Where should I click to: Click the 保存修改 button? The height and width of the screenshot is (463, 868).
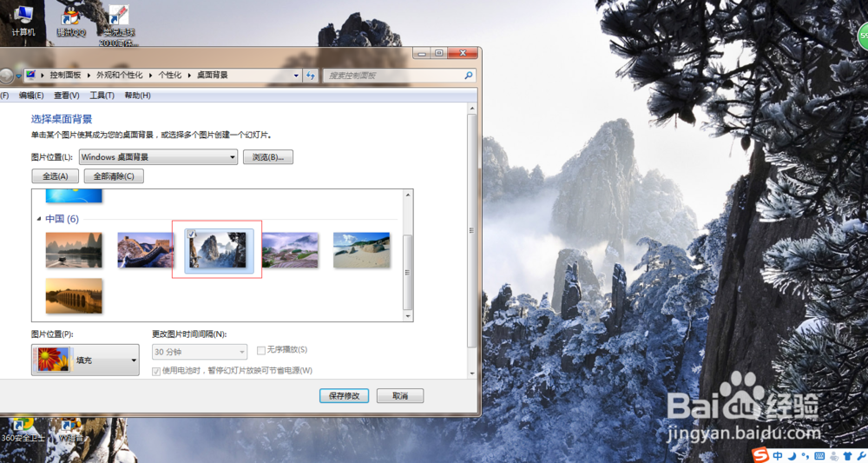tap(344, 396)
